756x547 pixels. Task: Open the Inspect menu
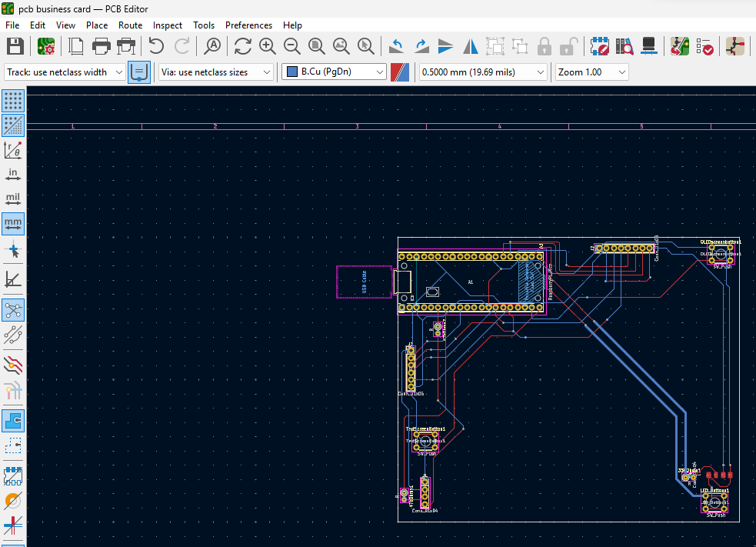click(168, 25)
